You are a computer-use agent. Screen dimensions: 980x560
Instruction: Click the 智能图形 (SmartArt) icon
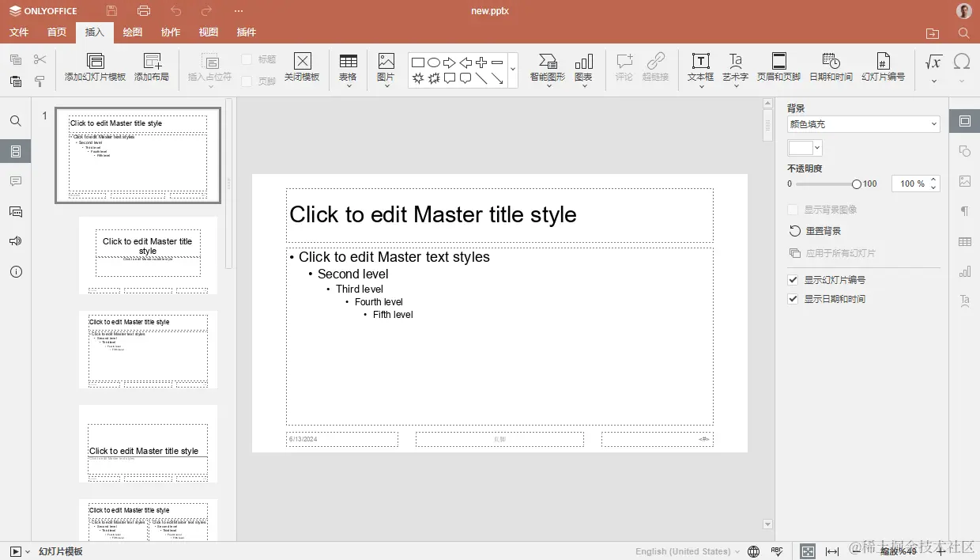[x=546, y=67]
